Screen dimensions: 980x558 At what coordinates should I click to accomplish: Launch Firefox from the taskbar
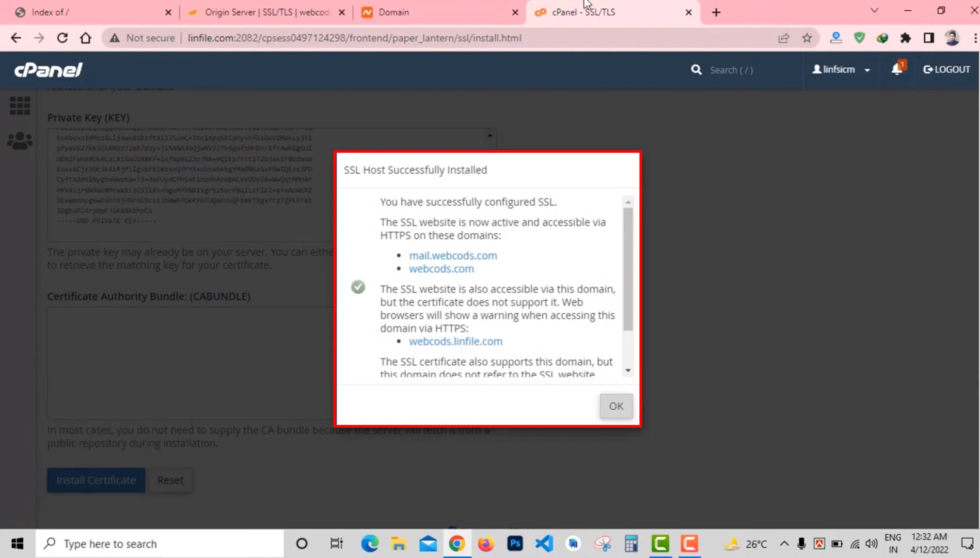pyautogui.click(x=486, y=544)
